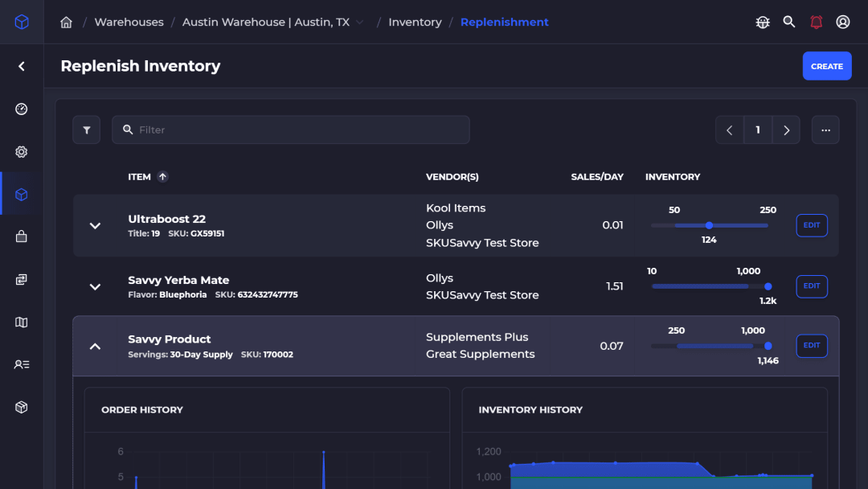Click the Savvy Yerba Mate item name
Image resolution: width=868 pixels, height=489 pixels.
pos(178,280)
